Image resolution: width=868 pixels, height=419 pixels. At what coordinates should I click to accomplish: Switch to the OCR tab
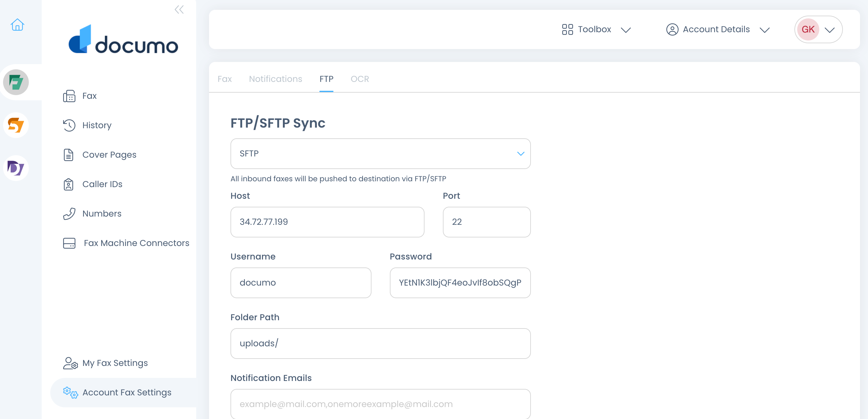click(360, 79)
